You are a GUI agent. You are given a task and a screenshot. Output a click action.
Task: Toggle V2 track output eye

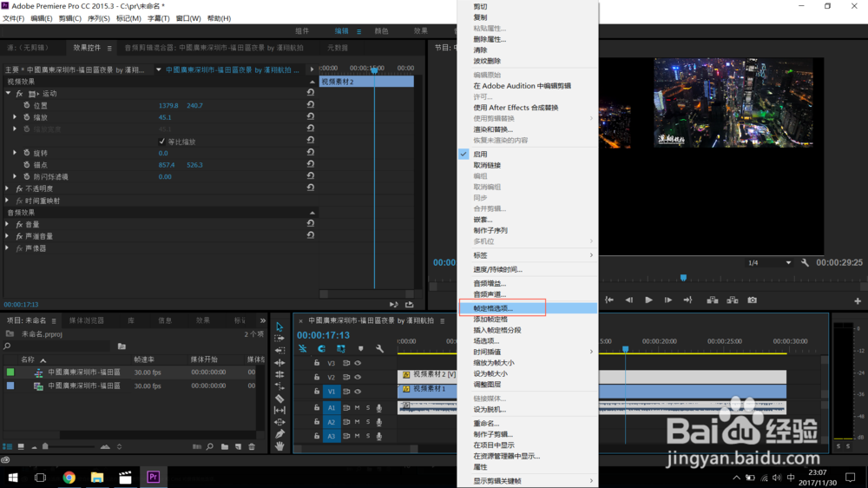click(x=358, y=377)
